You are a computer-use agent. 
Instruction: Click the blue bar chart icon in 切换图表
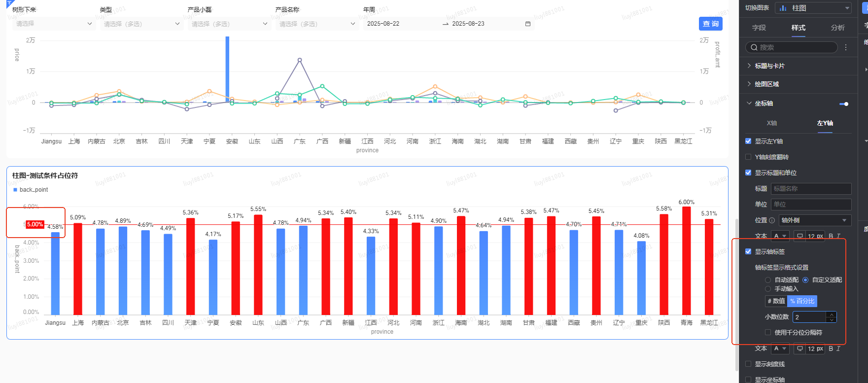[x=783, y=8]
